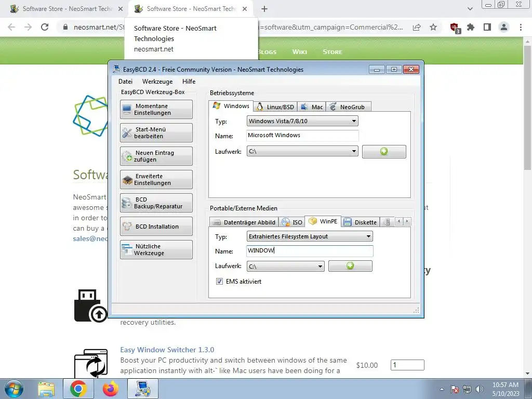The image size is (532, 399).
Task: Switch to the Datenträger Abbild tab
Action: tap(244, 222)
